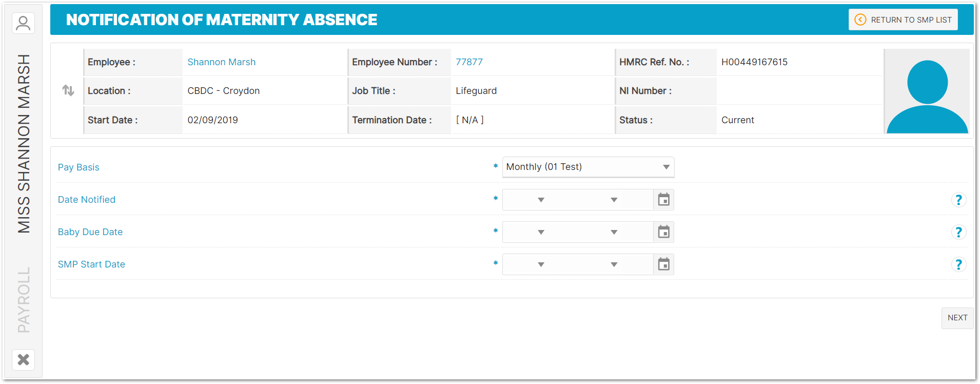Expand the Pay Basis dropdown
This screenshot has height=384, width=980.
(588, 167)
